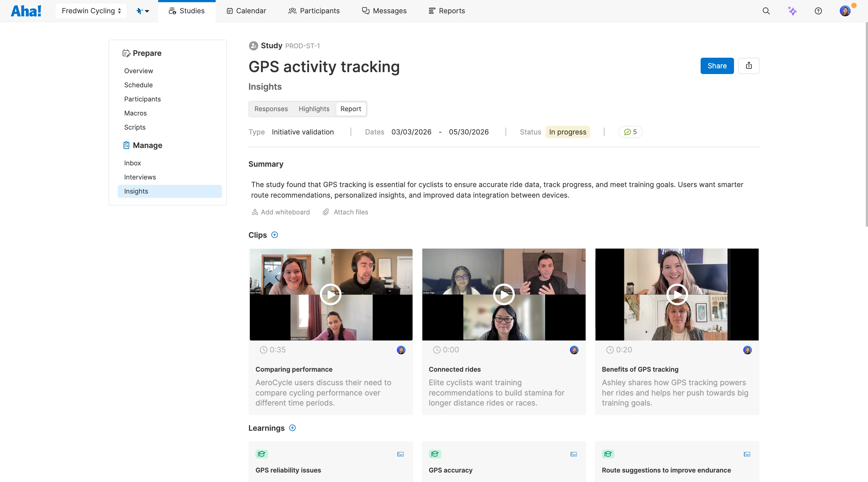Switch to the Highlights view
The image size is (868, 482).
[314, 109]
